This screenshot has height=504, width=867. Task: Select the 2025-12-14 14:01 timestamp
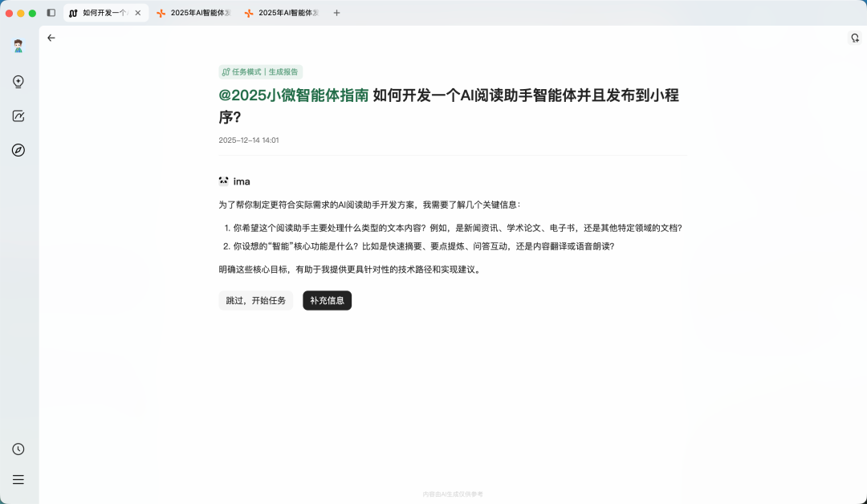coord(248,140)
